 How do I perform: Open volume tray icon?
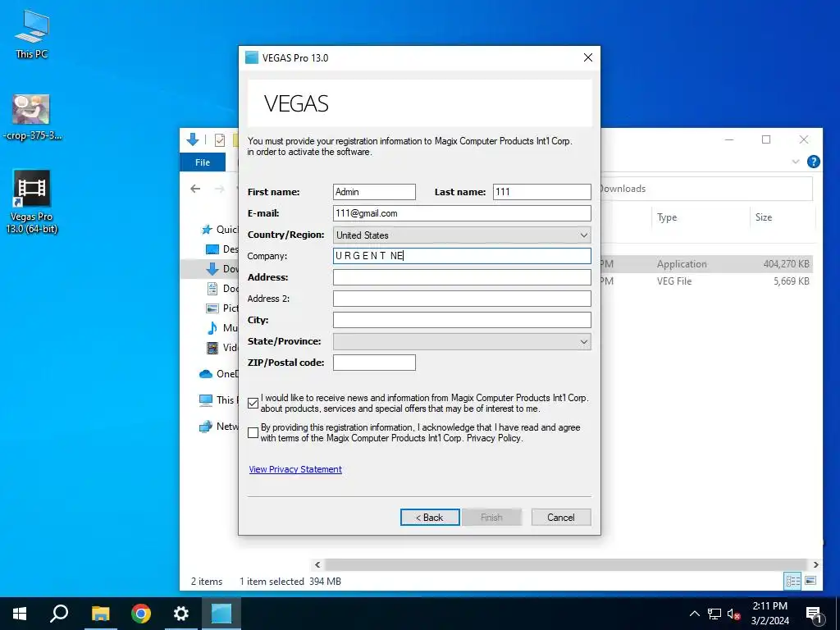click(x=733, y=614)
